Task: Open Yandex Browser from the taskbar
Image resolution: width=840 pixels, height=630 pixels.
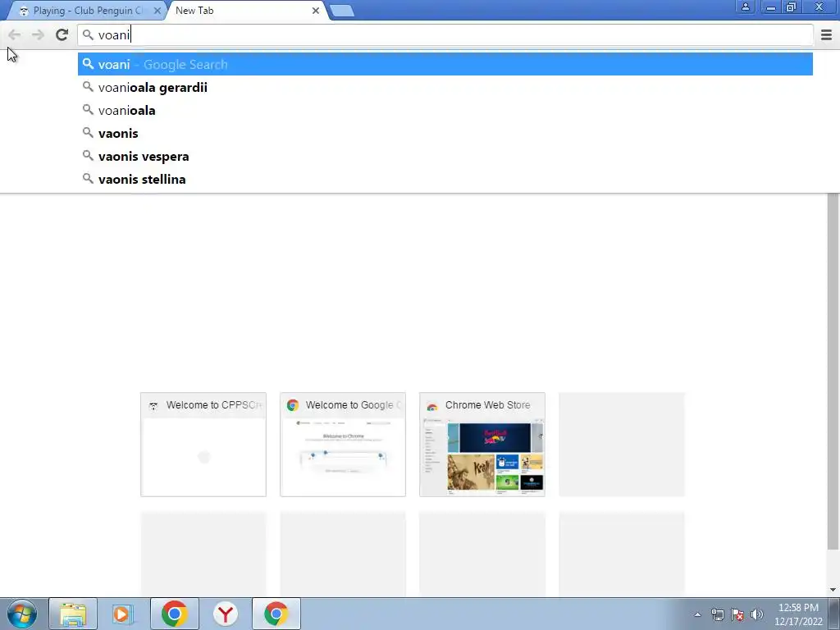Action: [x=225, y=614]
